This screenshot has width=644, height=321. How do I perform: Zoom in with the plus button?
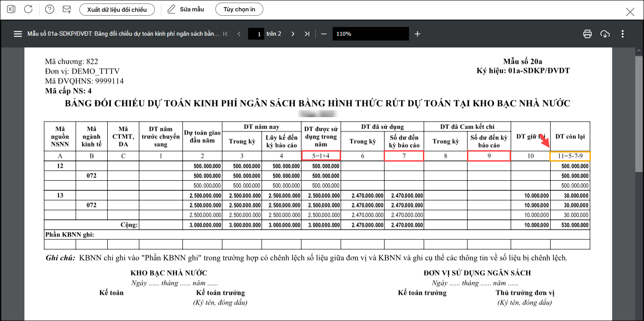click(x=417, y=34)
